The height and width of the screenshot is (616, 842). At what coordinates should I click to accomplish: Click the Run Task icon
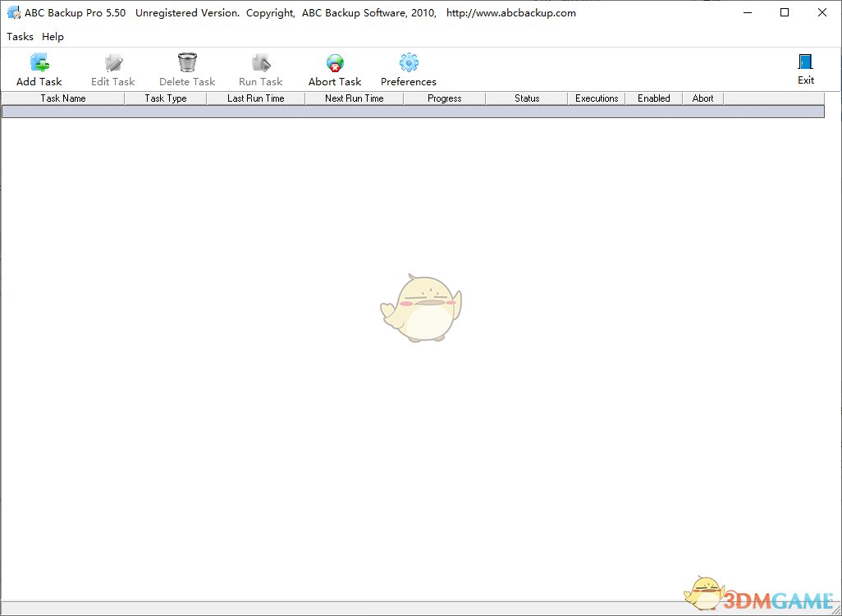(260, 62)
